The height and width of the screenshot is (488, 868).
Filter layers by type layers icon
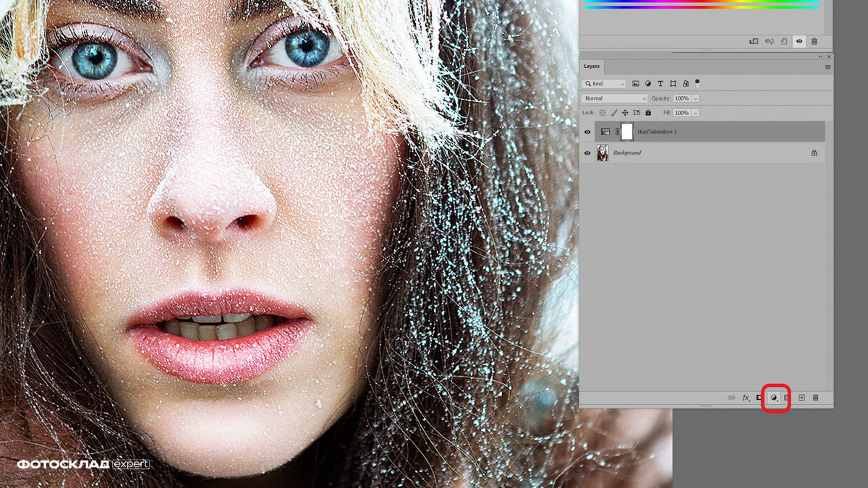(x=660, y=84)
